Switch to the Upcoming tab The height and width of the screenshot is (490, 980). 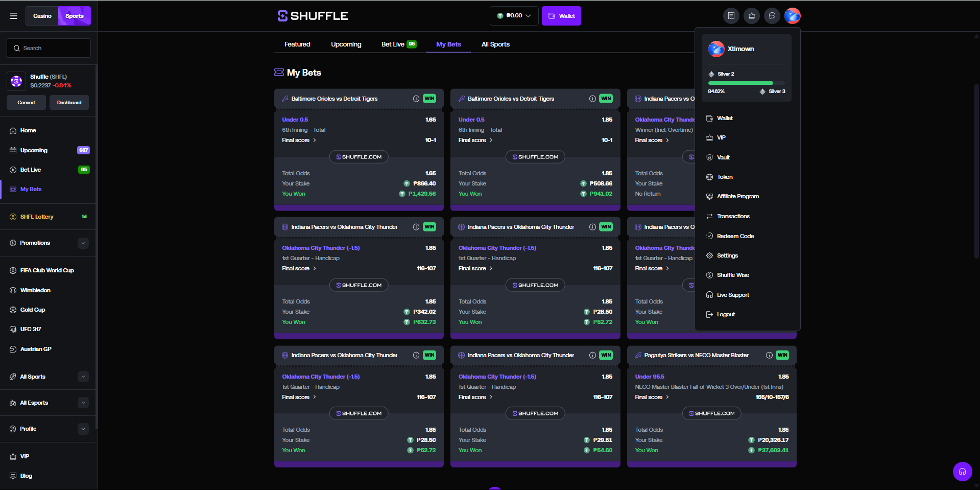point(346,44)
